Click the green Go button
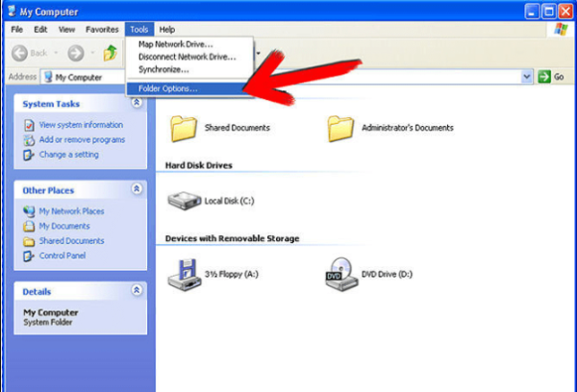Image resolution: width=577 pixels, height=392 pixels. [551, 77]
